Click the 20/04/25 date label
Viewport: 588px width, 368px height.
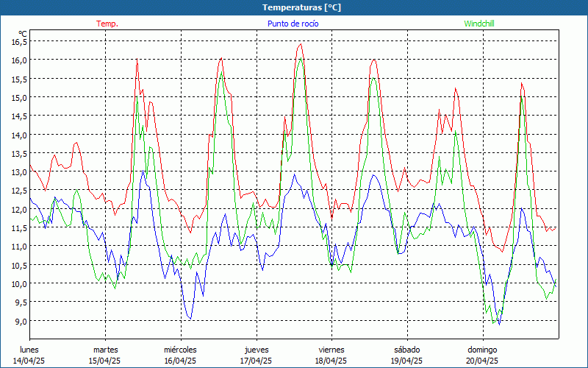pyautogui.click(x=482, y=361)
